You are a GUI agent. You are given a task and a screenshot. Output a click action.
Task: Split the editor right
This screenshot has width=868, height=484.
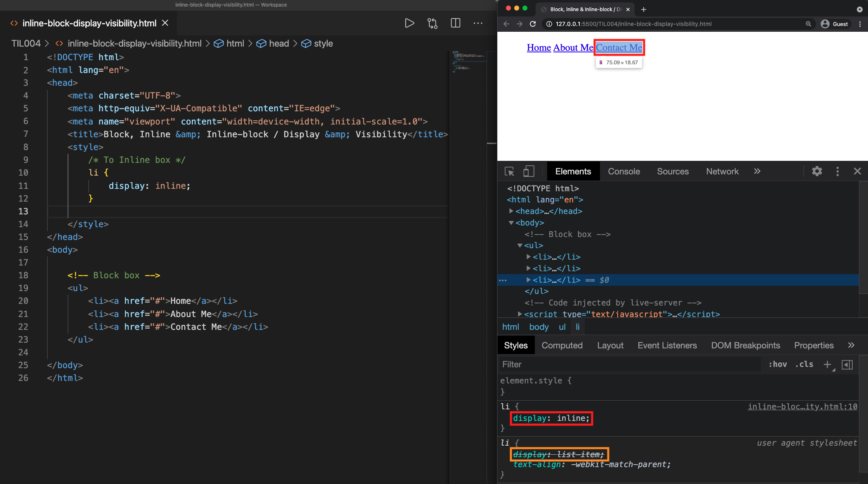point(455,23)
